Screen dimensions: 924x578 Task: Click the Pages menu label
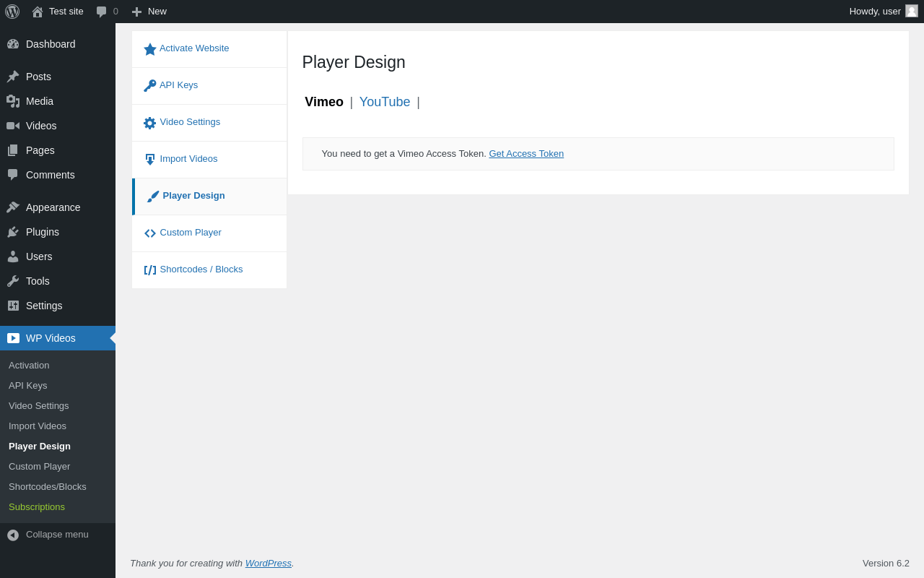[x=40, y=150]
